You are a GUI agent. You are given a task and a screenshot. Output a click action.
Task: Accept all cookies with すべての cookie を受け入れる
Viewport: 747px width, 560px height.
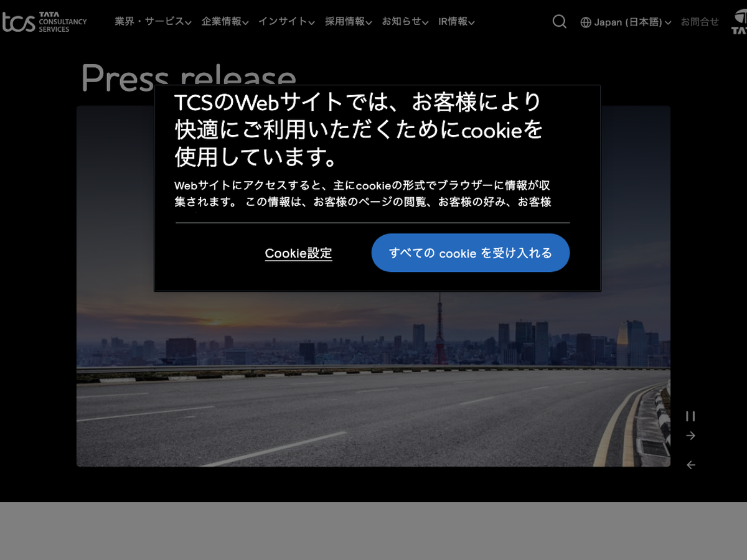tap(470, 253)
